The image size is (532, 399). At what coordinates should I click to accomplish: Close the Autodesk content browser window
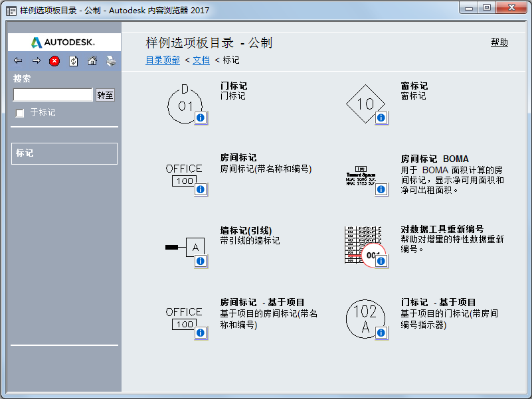coord(511,7)
